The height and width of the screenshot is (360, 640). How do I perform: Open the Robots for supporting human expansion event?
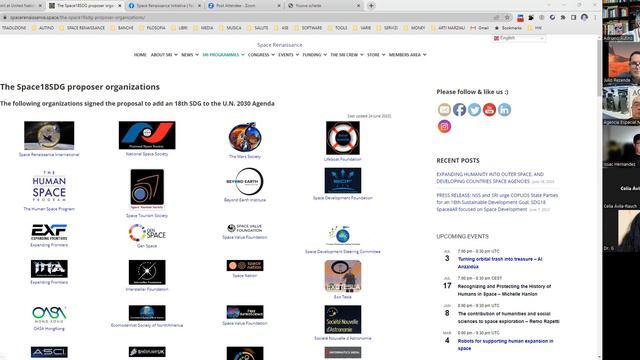pos(505,344)
